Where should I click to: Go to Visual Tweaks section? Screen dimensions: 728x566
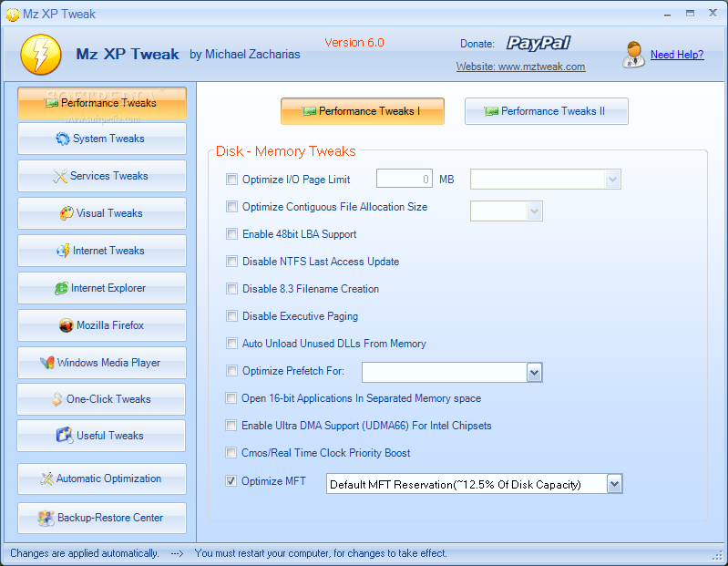point(102,213)
